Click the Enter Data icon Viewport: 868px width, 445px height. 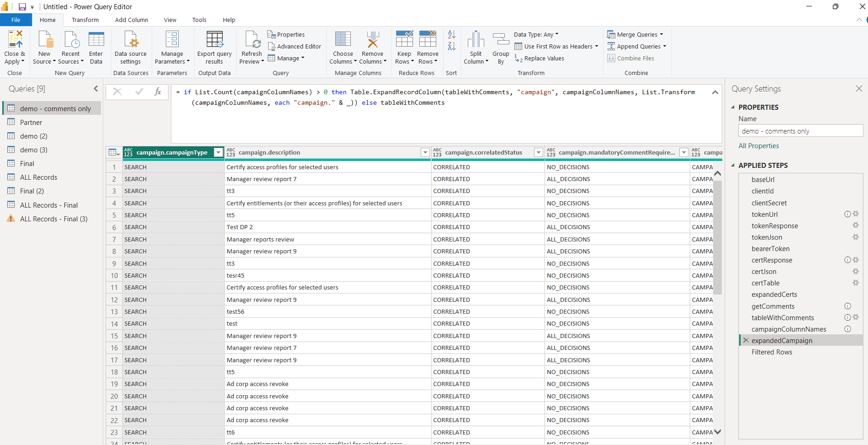click(96, 40)
